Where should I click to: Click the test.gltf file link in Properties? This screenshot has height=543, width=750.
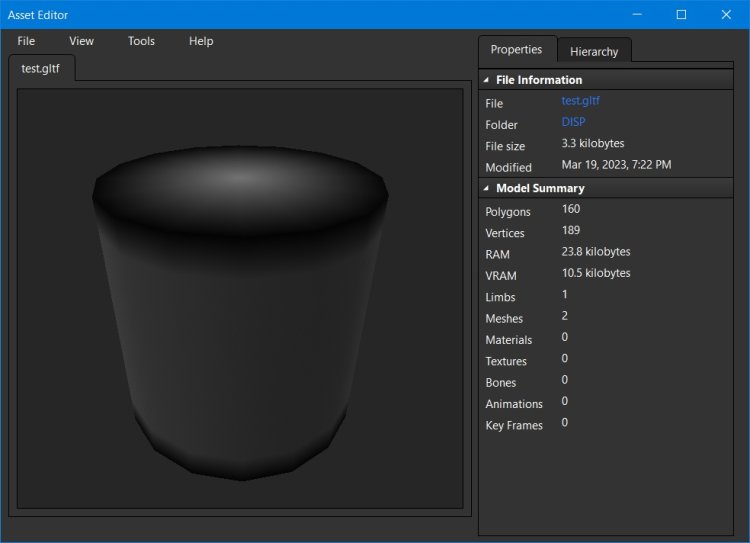[580, 101]
